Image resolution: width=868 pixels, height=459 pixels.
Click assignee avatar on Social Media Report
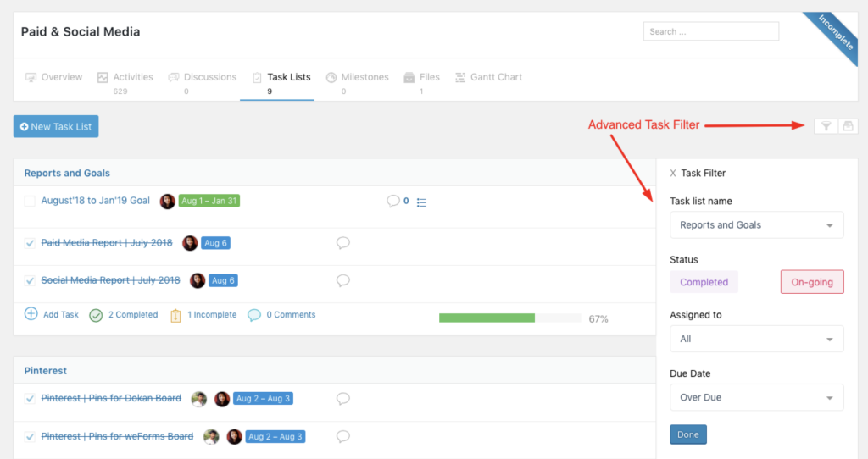point(198,280)
